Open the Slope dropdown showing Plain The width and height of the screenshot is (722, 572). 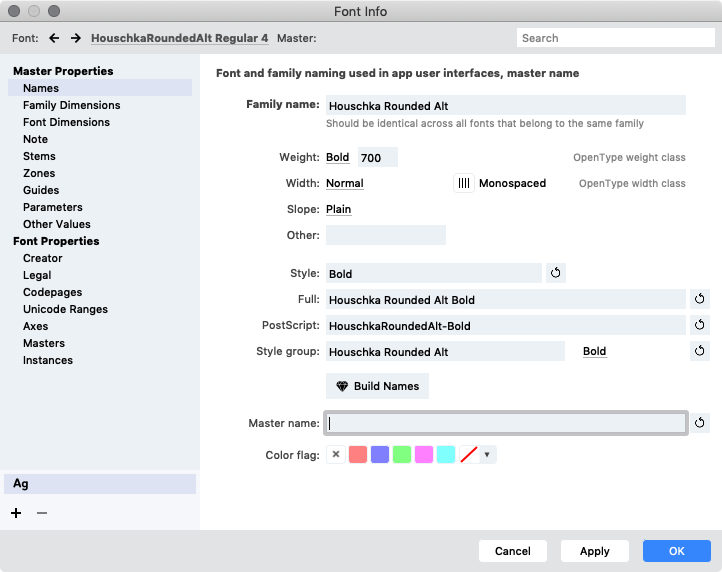pos(338,210)
